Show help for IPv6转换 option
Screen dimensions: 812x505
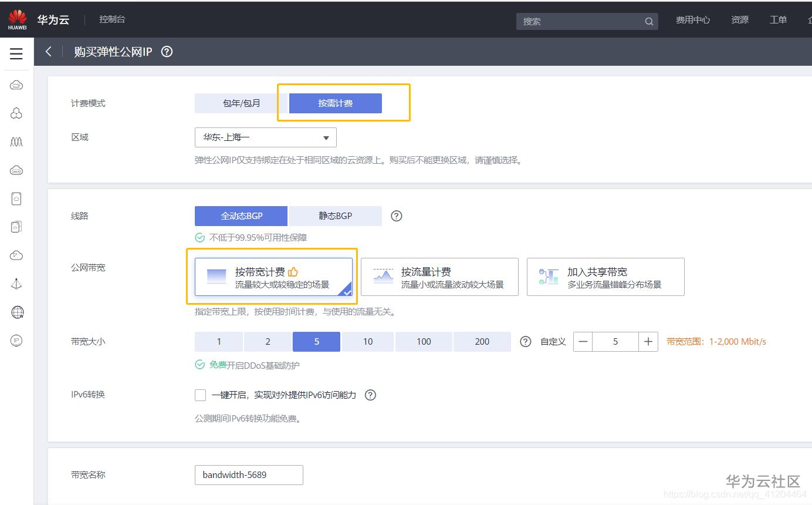(370, 395)
